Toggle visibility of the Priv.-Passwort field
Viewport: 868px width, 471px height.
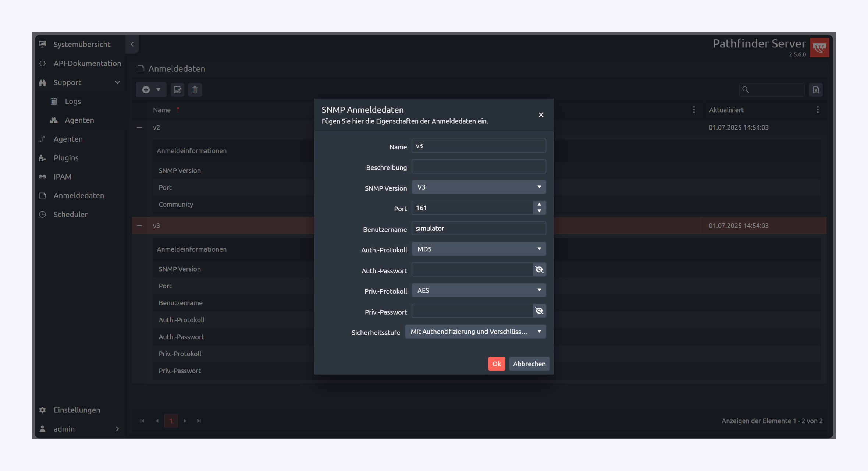click(539, 311)
